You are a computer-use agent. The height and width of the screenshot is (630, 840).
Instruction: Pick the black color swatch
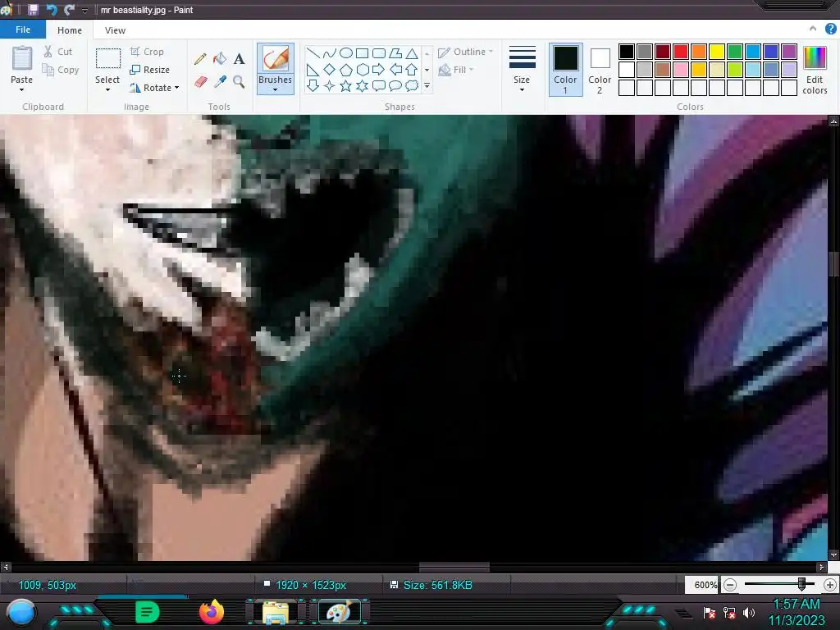click(x=627, y=52)
